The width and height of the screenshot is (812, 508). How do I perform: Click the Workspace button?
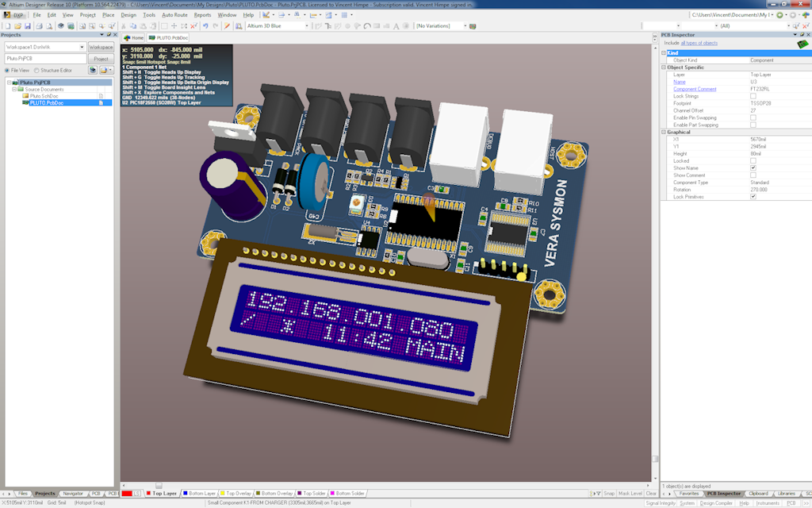coord(101,47)
